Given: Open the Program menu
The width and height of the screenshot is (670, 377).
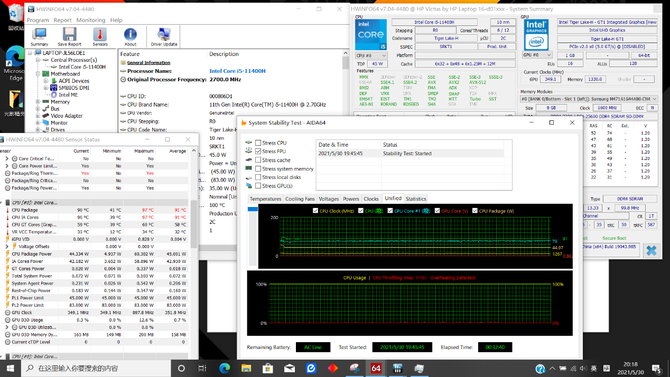Looking at the screenshot, I should point(38,20).
